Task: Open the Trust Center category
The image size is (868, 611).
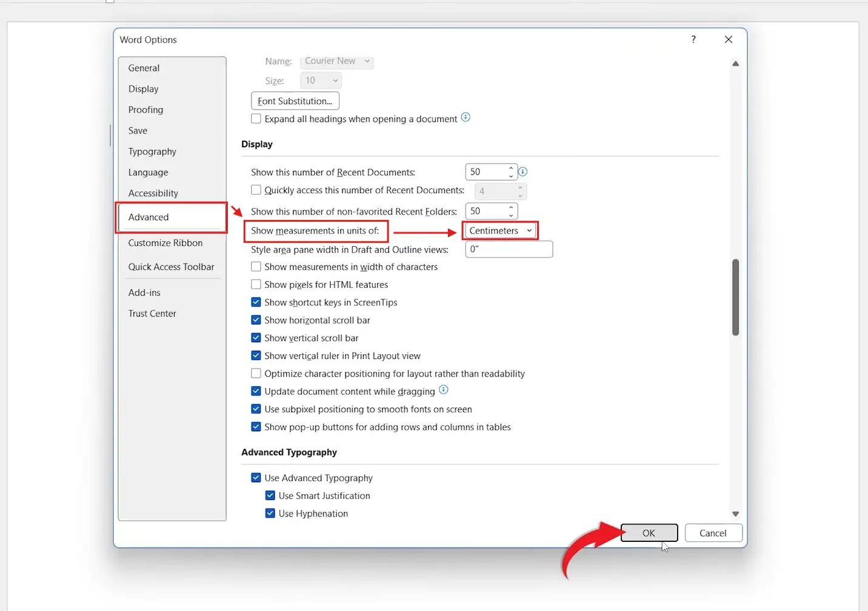Action: (172, 313)
